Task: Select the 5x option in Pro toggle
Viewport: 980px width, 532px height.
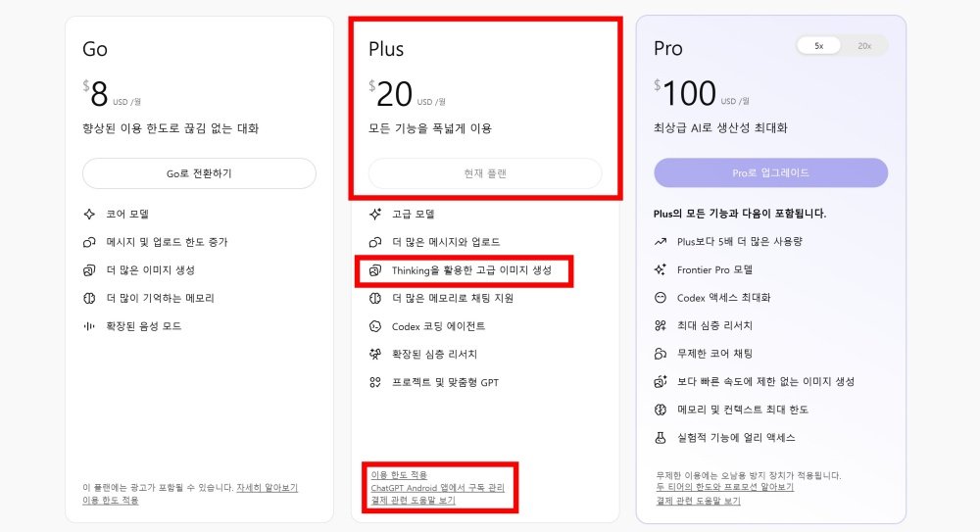Action: click(x=818, y=46)
